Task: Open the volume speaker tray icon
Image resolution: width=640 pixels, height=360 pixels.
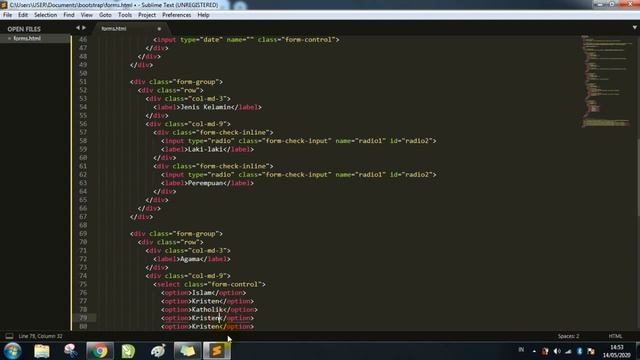Action: tap(557, 351)
